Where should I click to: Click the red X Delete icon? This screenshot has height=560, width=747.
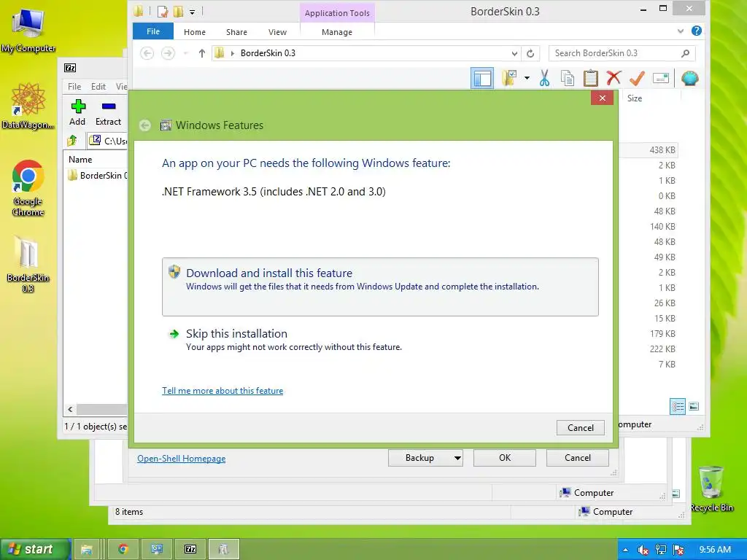[614, 77]
